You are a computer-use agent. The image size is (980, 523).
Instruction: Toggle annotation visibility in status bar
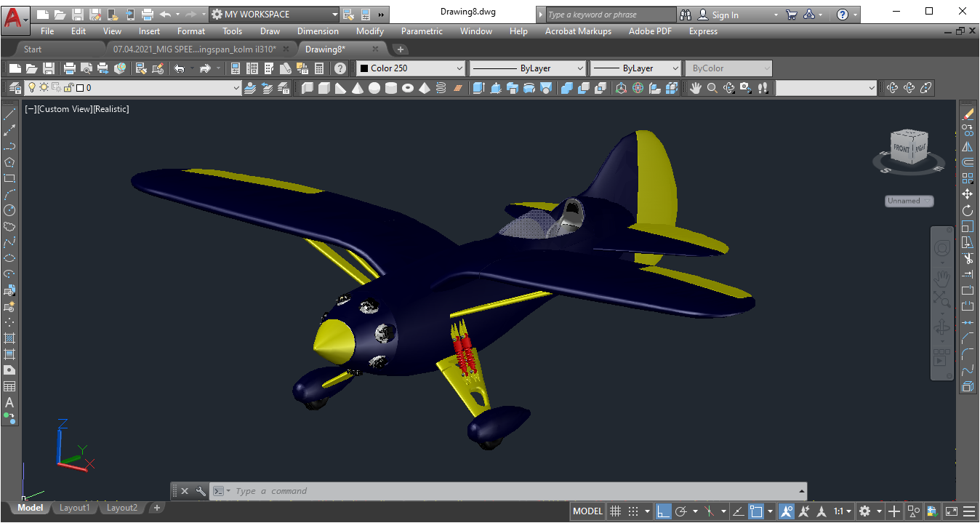[787, 511]
